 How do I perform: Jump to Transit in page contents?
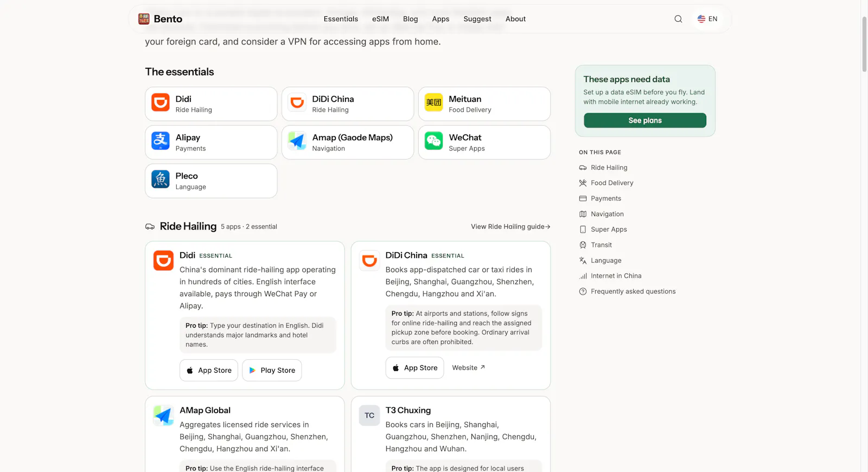pyautogui.click(x=601, y=245)
